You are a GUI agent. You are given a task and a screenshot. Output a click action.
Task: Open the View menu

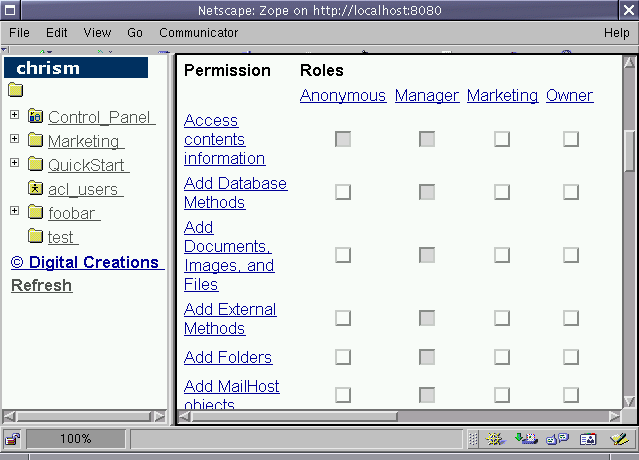[97, 33]
